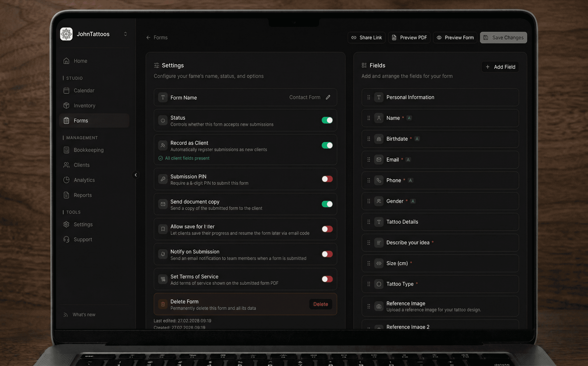
Task: Click the back arrow next to Forms
Action: pyautogui.click(x=148, y=37)
